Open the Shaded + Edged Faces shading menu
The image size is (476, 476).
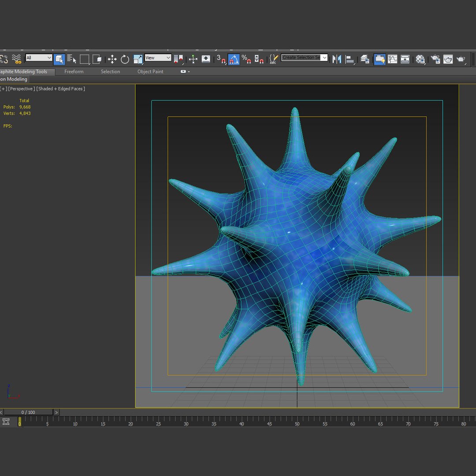[61, 89]
